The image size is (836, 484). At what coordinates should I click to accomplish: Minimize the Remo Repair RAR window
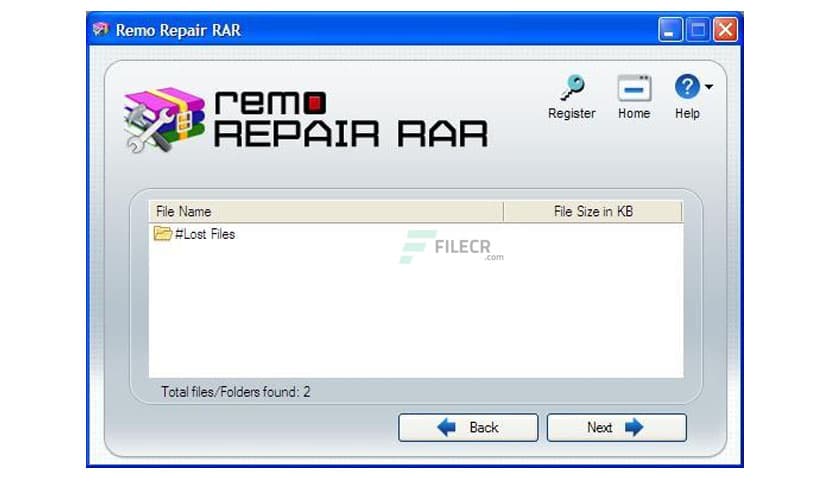click(x=670, y=30)
